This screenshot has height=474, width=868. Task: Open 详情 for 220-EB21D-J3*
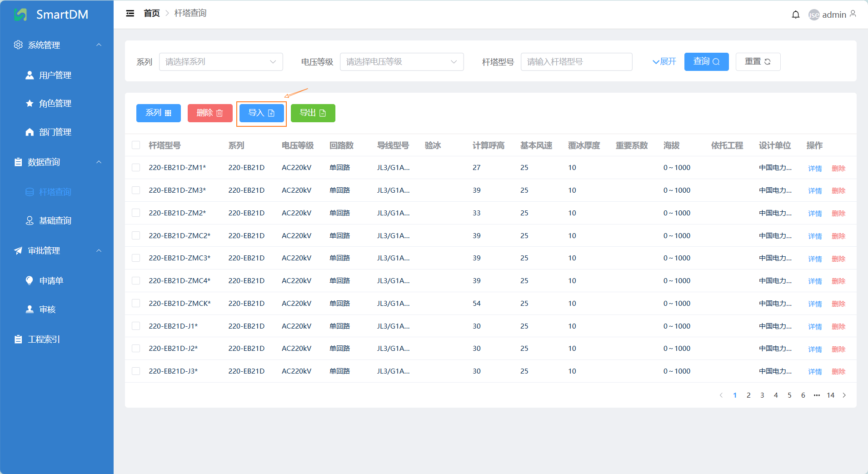tap(815, 371)
